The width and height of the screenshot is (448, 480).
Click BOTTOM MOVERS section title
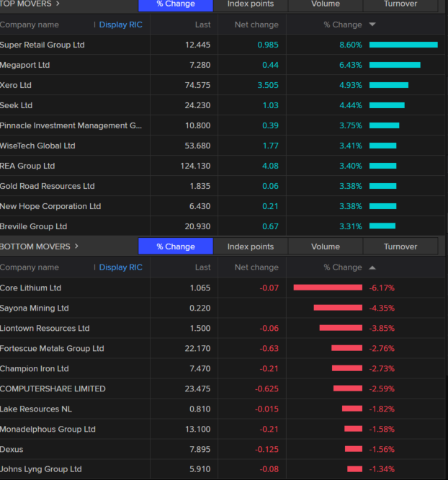(x=35, y=246)
